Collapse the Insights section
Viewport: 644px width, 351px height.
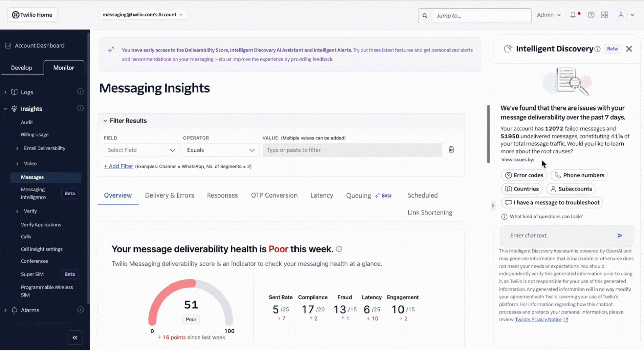(5, 109)
